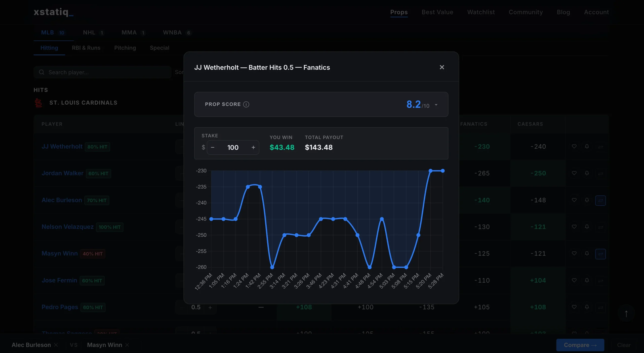644x353 pixels.
Task: Click the Compare button
Action: click(x=580, y=345)
